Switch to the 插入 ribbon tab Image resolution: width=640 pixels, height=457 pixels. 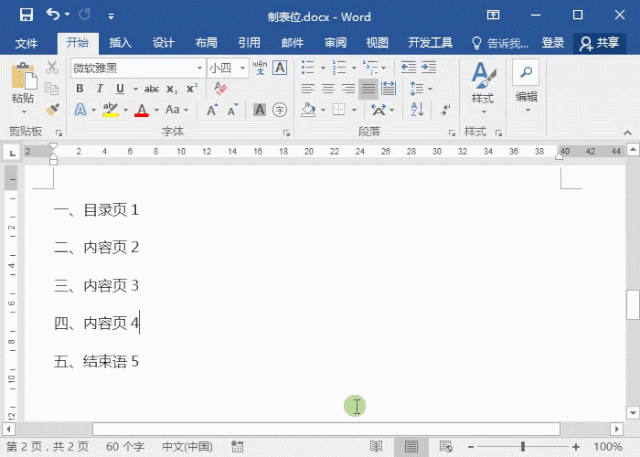pos(120,43)
